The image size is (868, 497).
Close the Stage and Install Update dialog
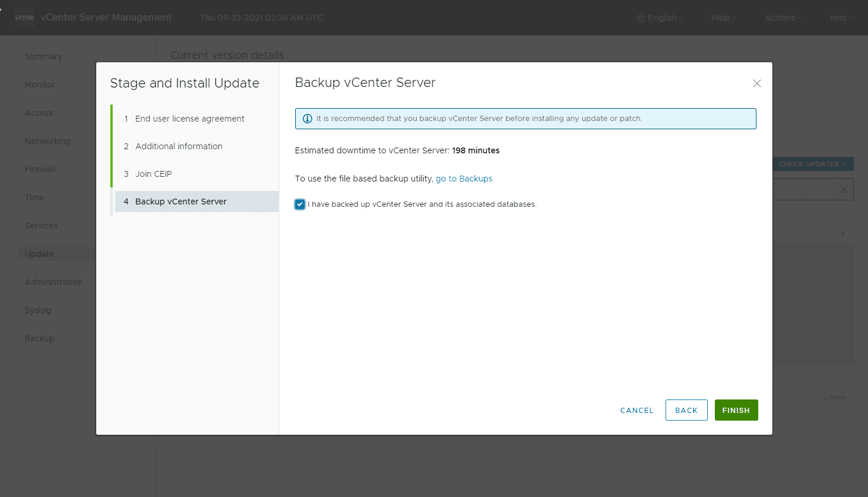point(756,83)
